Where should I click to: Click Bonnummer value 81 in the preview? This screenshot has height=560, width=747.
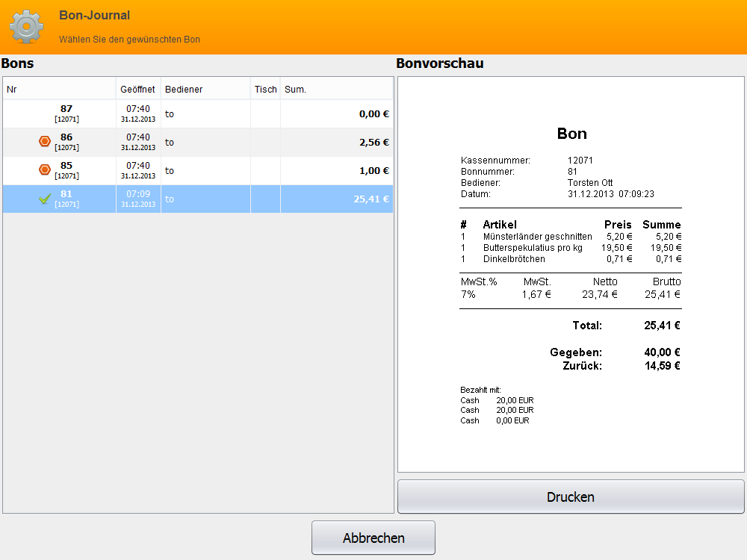[x=572, y=172]
